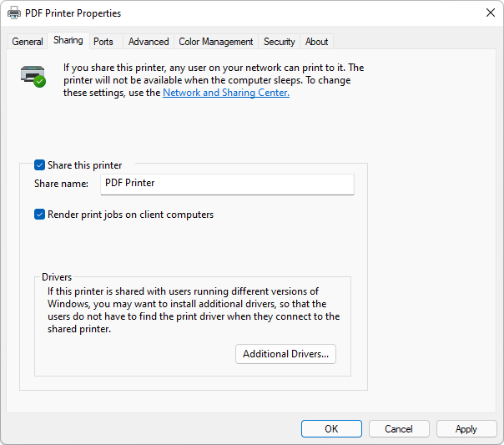The height and width of the screenshot is (445, 504).
Task: Open the Network and Sharing Center link
Action: (226, 93)
